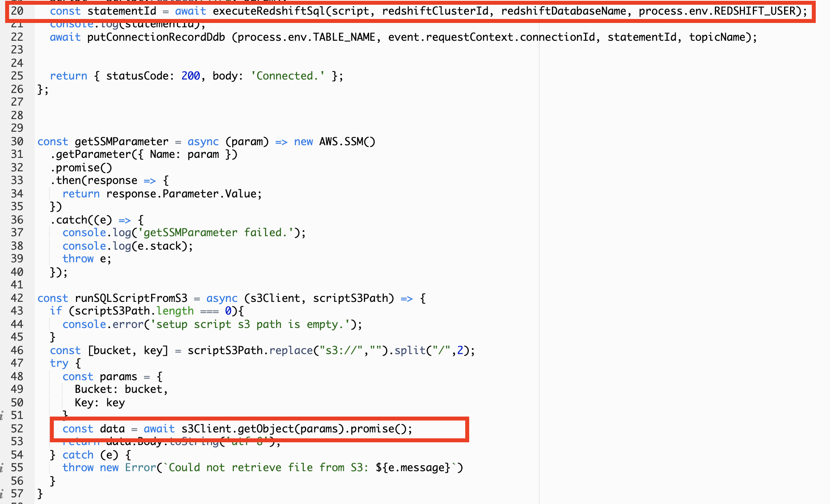Screen dimensions: 830x504
Task: Click '[bucket, key]' destructuring on line 46
Action: [x=128, y=350]
